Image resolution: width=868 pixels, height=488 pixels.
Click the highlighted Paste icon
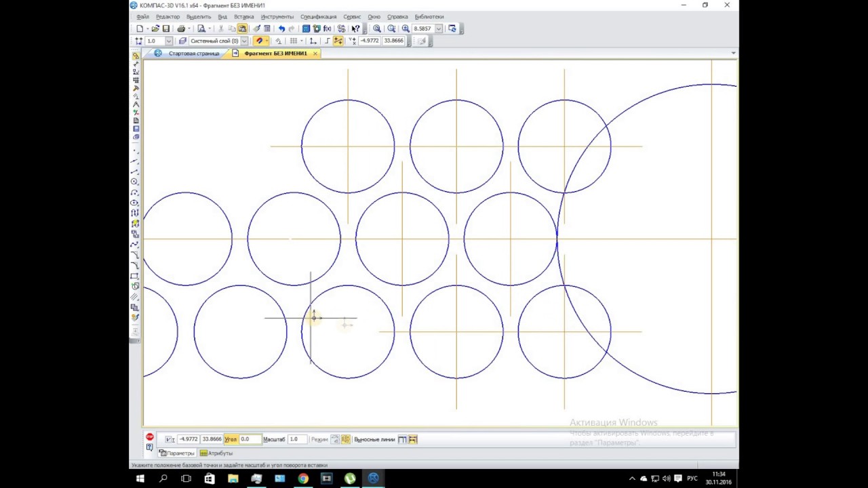coord(242,28)
